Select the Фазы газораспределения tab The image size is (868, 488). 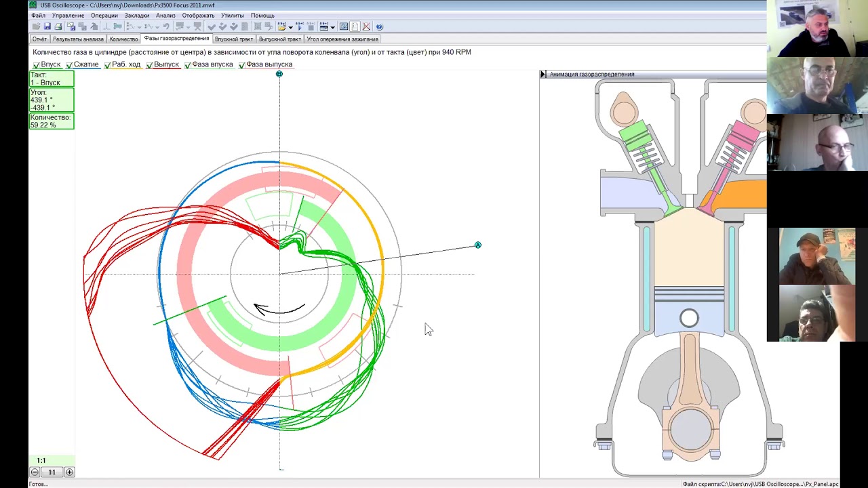(176, 39)
